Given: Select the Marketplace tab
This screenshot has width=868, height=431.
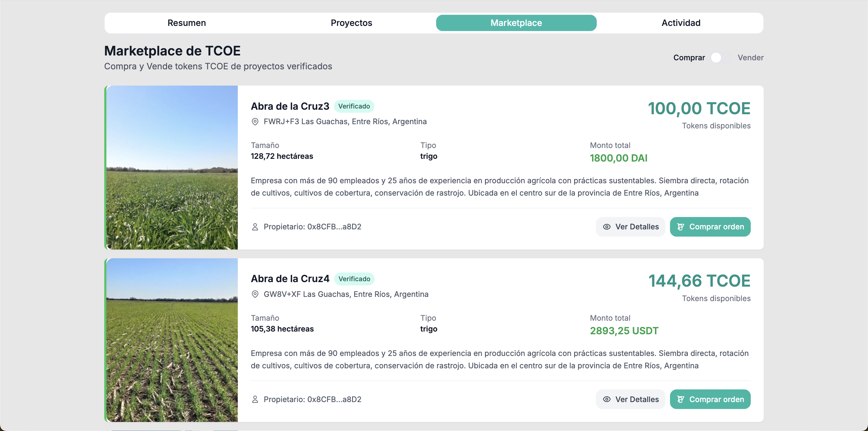Looking at the screenshot, I should (516, 23).
